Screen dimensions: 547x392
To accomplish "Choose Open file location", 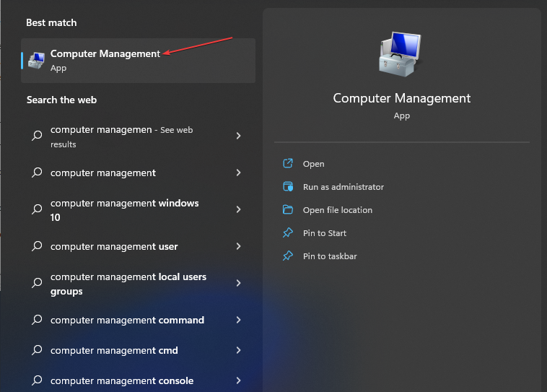I will pyautogui.click(x=337, y=210).
